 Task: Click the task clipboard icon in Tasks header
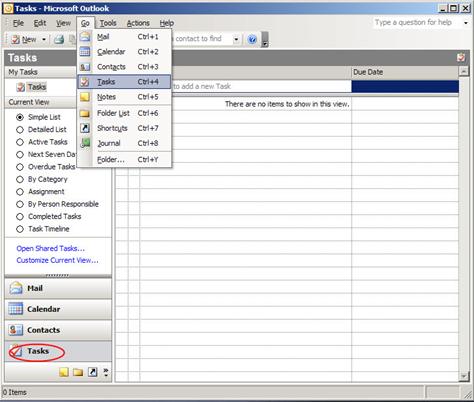461,58
